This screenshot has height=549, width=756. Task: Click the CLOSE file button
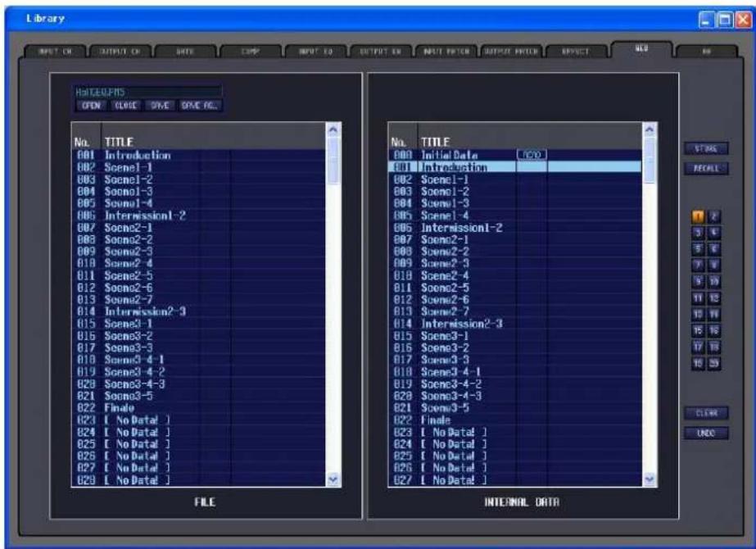click(126, 105)
